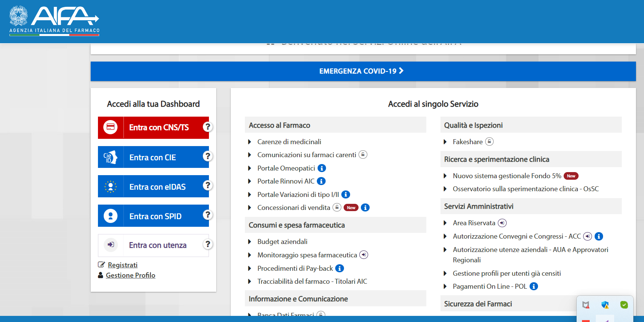Open Fakeshare link
Viewport: 644px width, 322px height.
(x=468, y=142)
